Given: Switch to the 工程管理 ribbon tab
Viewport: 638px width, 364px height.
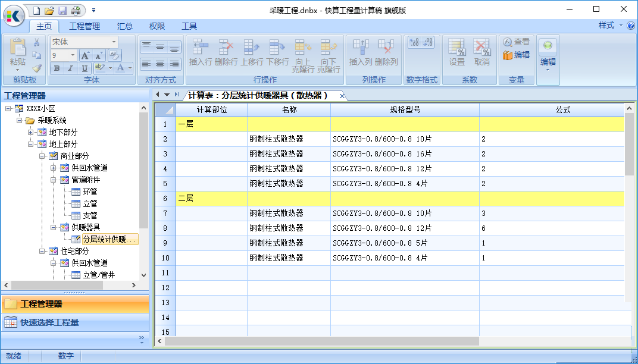Looking at the screenshot, I should pos(85,26).
